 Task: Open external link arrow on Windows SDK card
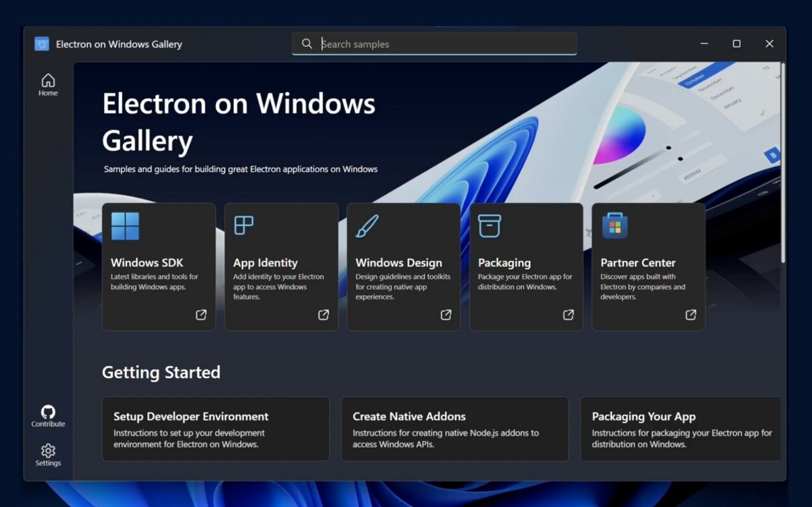coord(201,315)
